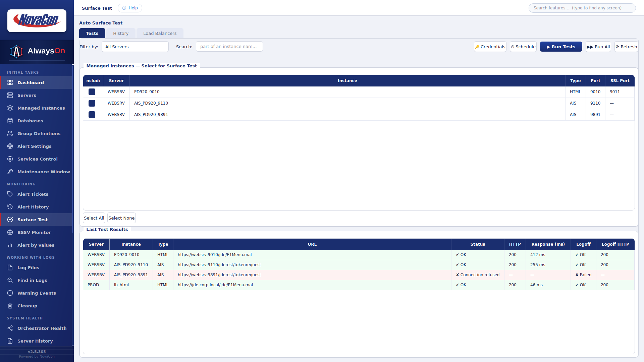
Task: Click the key icon on Credentials
Action: click(x=477, y=47)
